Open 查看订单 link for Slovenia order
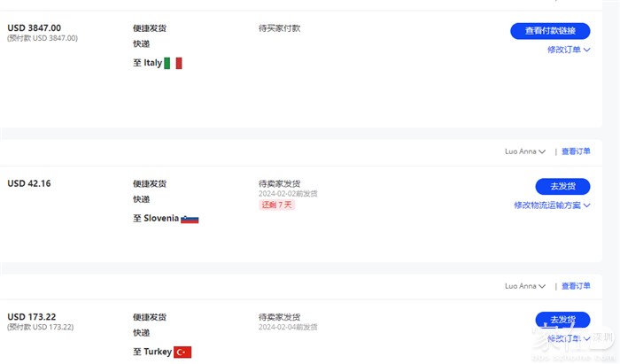 coord(576,151)
